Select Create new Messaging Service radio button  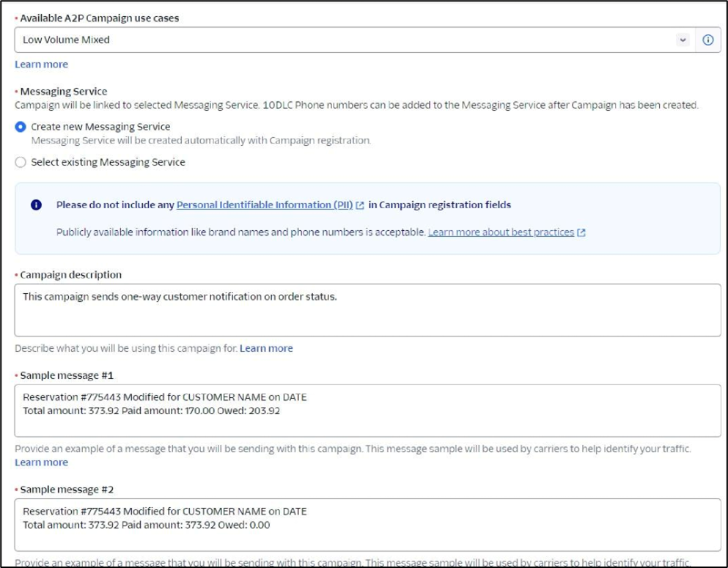click(x=21, y=127)
